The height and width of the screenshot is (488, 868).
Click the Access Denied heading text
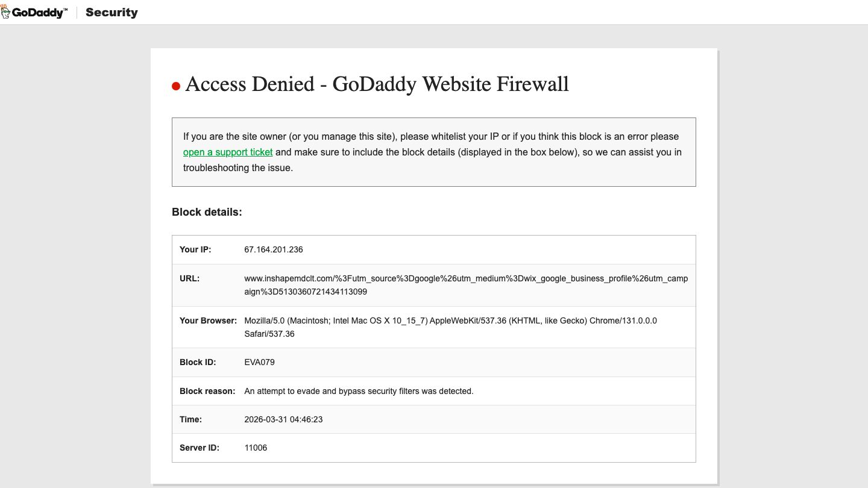(x=377, y=84)
